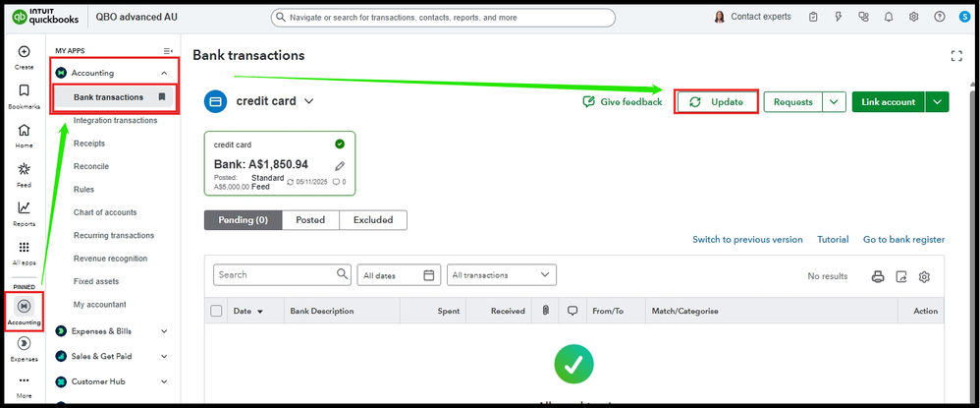This screenshot has width=980, height=408.
Task: Open Fixed assets menu item
Action: pos(96,281)
